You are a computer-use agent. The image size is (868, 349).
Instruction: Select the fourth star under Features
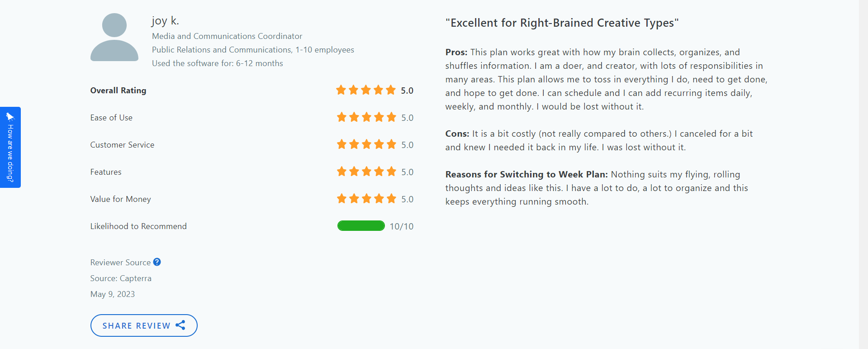379,172
